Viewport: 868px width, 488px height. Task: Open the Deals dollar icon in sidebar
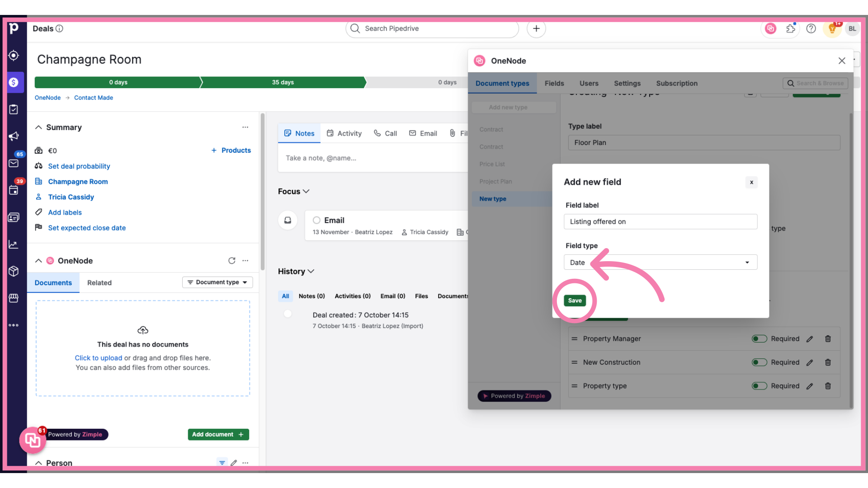coord(14,82)
